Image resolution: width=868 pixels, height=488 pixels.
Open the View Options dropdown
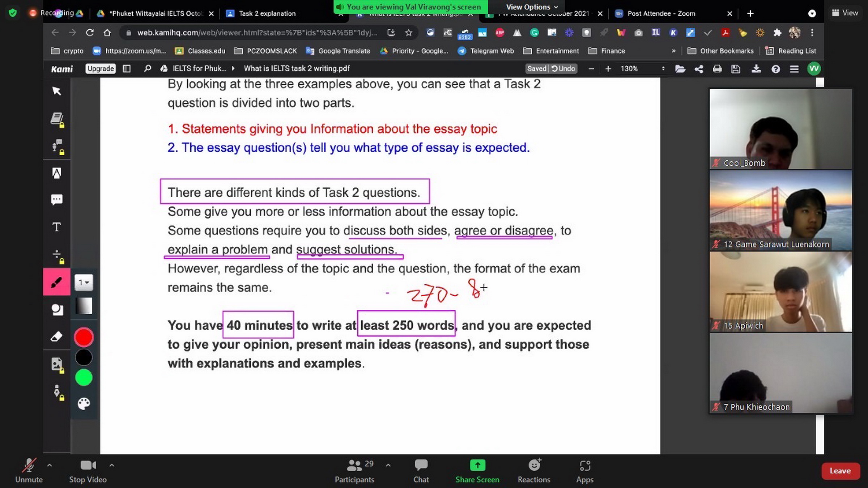click(532, 7)
